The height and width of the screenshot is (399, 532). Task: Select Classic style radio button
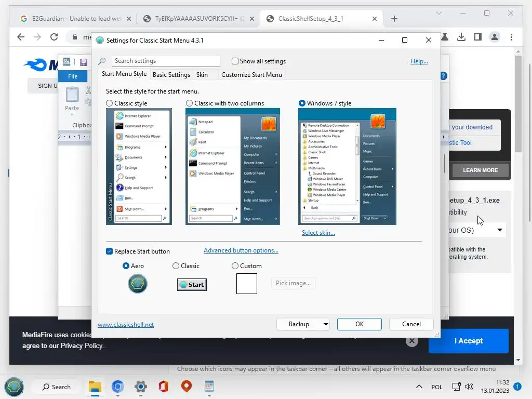[109, 103]
